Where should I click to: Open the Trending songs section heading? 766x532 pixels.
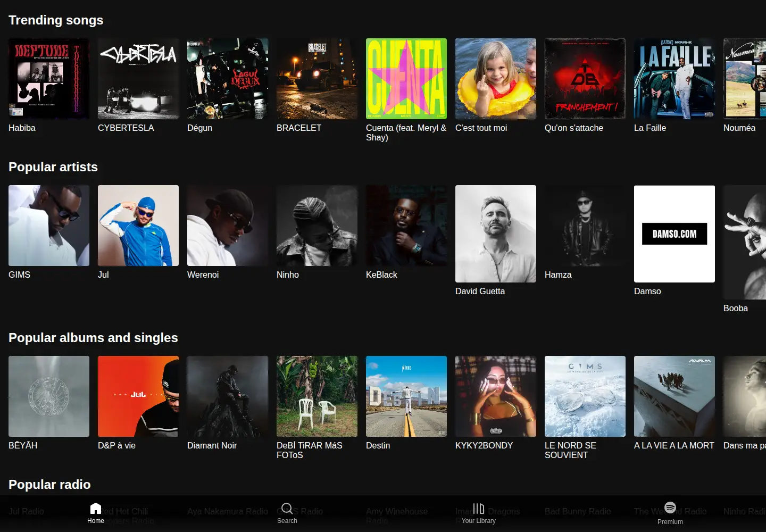click(56, 20)
